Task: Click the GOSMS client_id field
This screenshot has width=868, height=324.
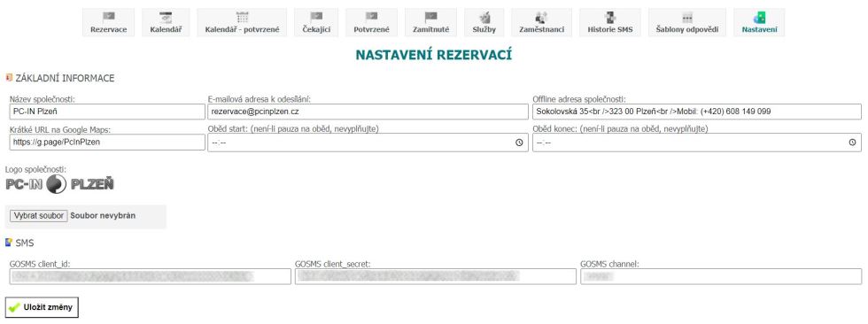Action: (x=150, y=276)
